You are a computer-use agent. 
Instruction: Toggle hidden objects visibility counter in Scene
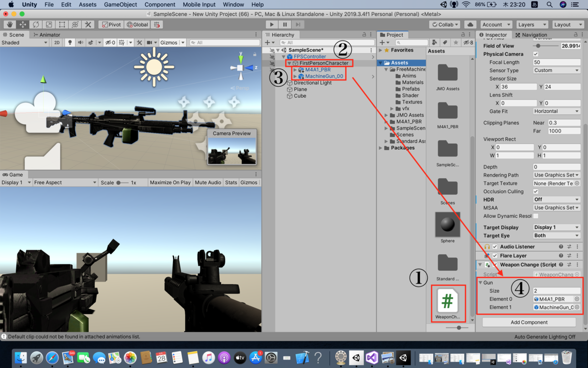coord(110,43)
